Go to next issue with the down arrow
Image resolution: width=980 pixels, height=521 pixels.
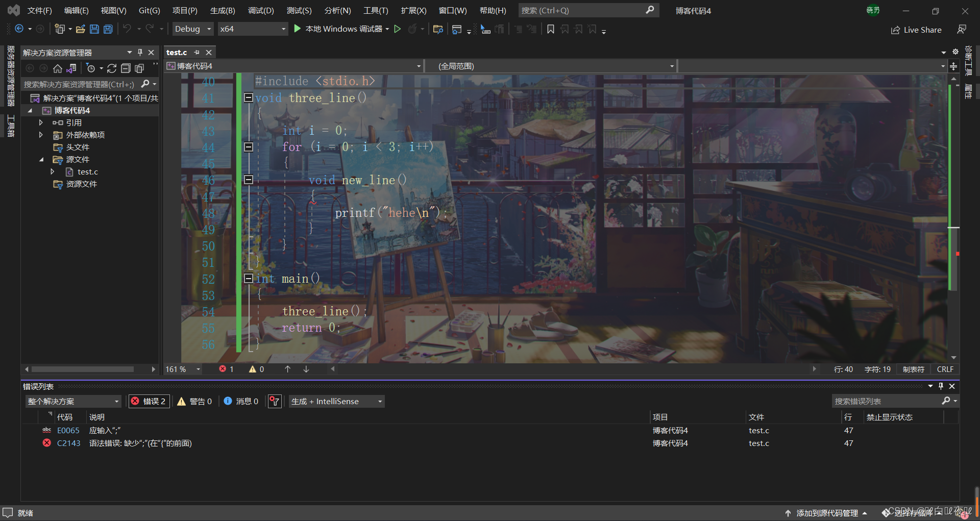(306, 369)
